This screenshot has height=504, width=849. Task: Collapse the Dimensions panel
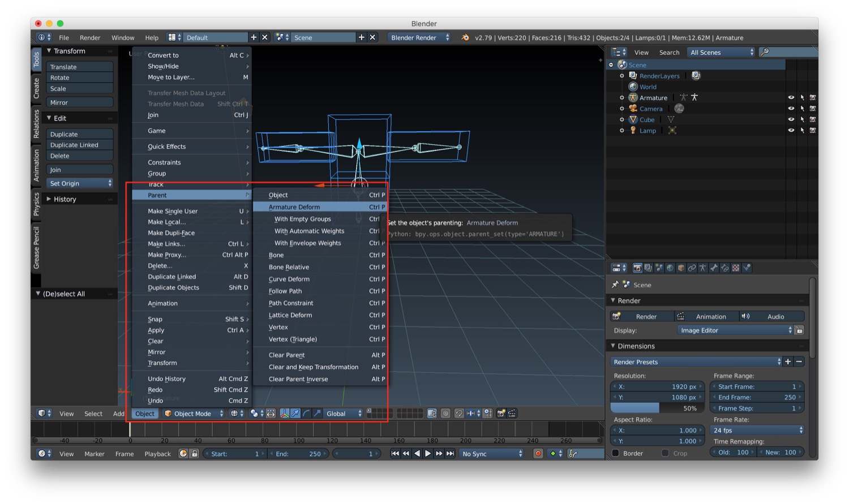[x=613, y=346]
